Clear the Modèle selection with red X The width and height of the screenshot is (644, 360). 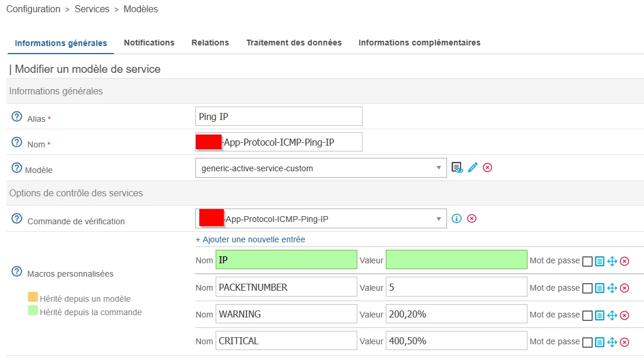point(488,168)
